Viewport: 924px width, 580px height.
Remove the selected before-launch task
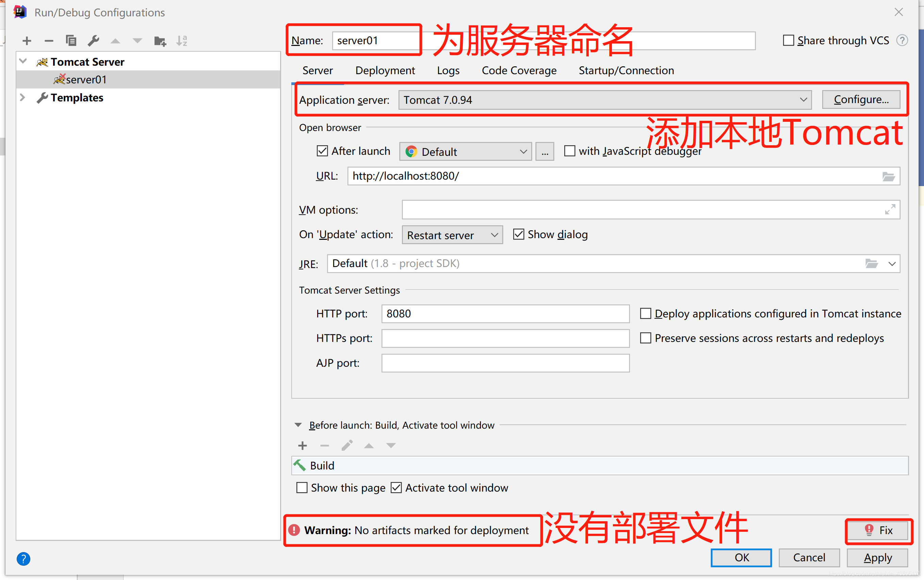click(x=325, y=445)
